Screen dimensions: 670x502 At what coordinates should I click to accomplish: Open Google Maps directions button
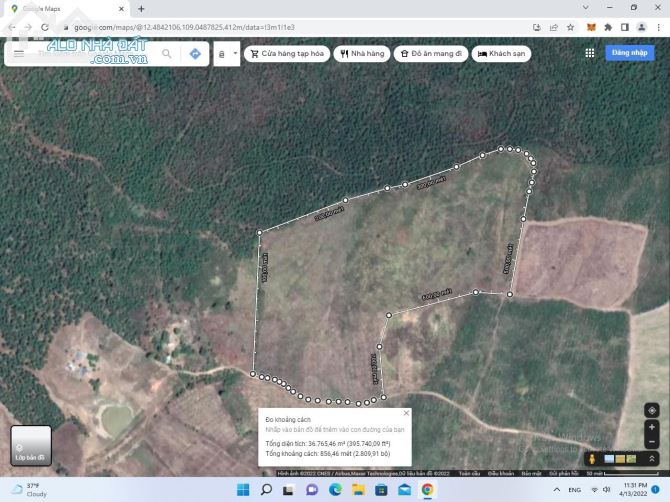pyautogui.click(x=195, y=54)
